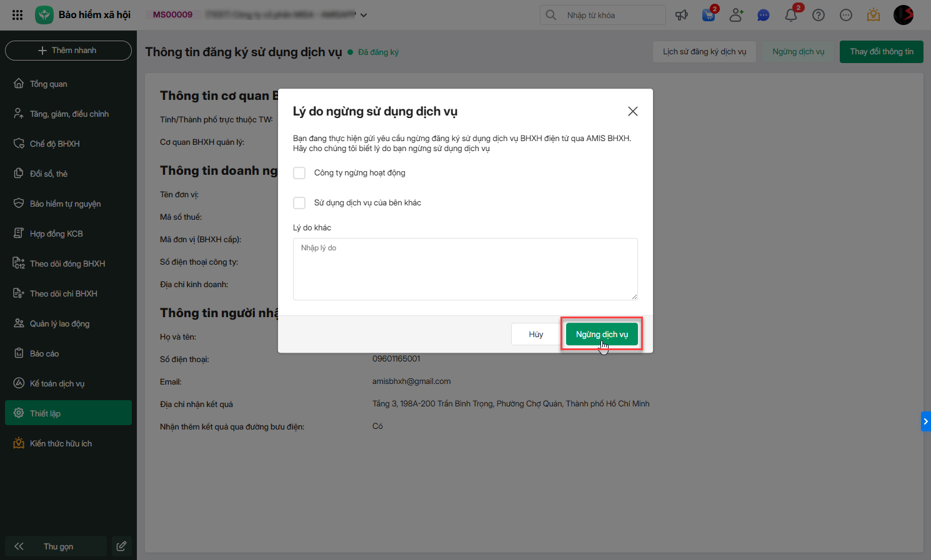Open Theo dõi chi BHXH menu
Image resolution: width=931 pixels, height=560 pixels.
click(68, 293)
